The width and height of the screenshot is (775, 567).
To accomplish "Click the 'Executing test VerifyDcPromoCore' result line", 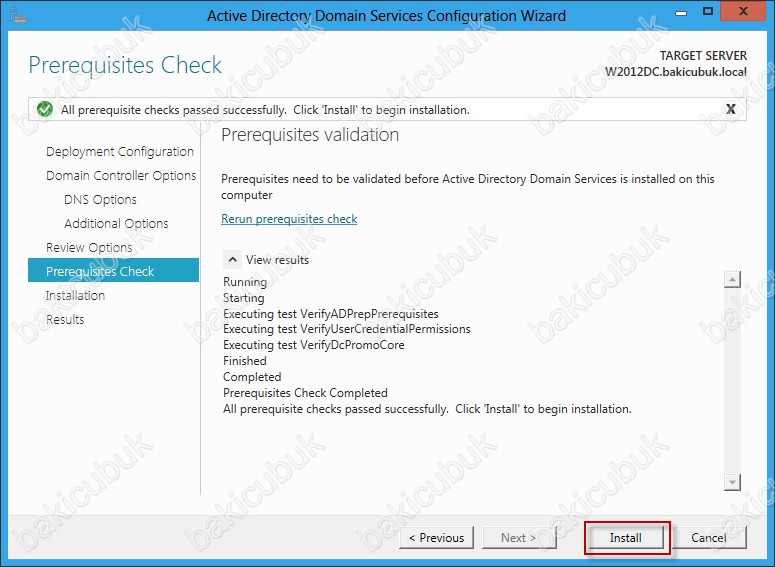I will (x=313, y=345).
